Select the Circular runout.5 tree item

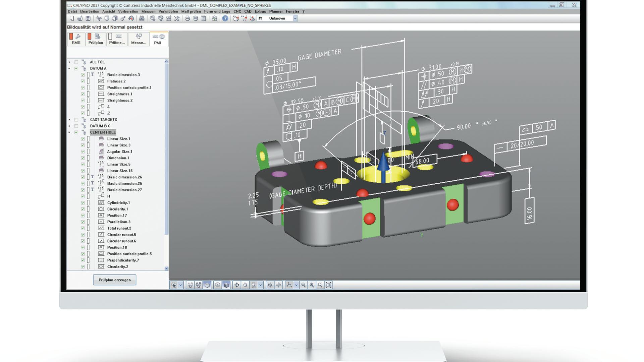coord(122,235)
